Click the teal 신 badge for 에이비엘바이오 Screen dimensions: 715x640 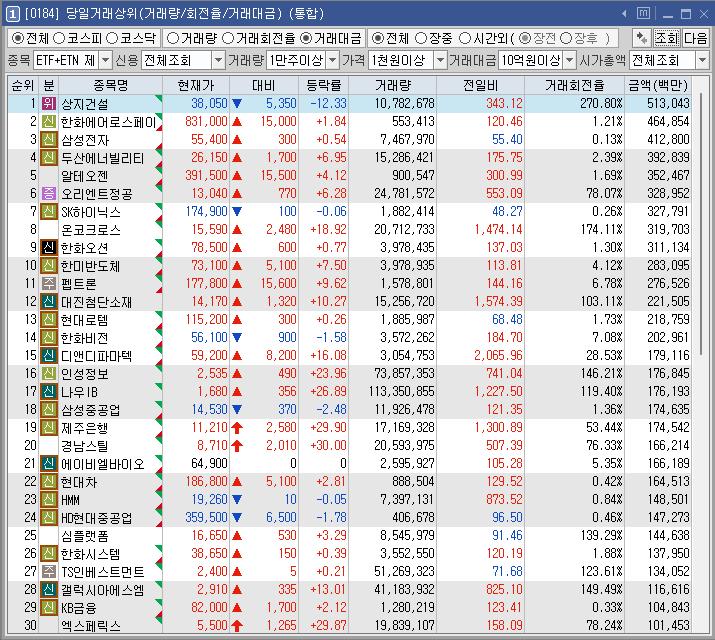coord(49,464)
